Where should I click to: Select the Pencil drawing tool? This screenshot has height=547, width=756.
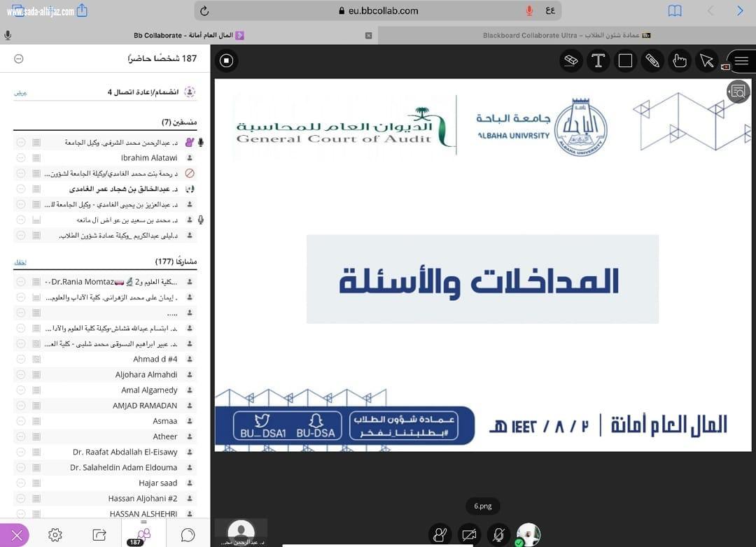[652, 61]
